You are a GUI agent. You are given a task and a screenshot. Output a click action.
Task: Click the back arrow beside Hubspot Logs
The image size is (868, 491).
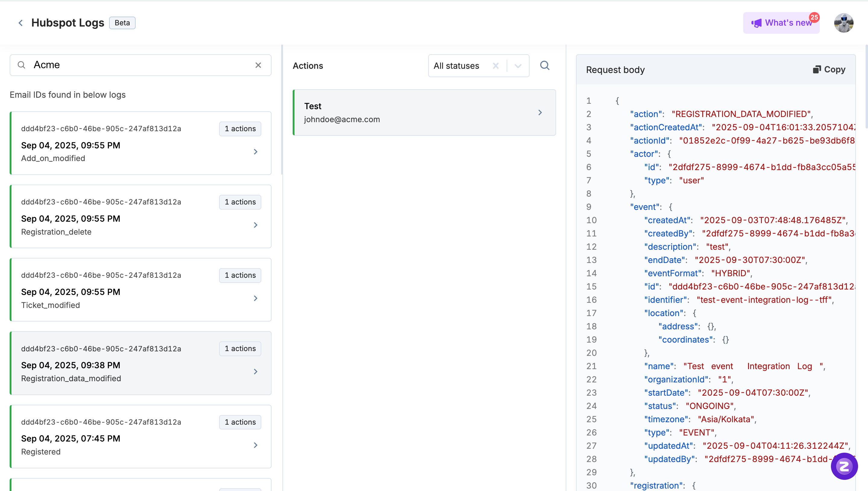click(20, 23)
